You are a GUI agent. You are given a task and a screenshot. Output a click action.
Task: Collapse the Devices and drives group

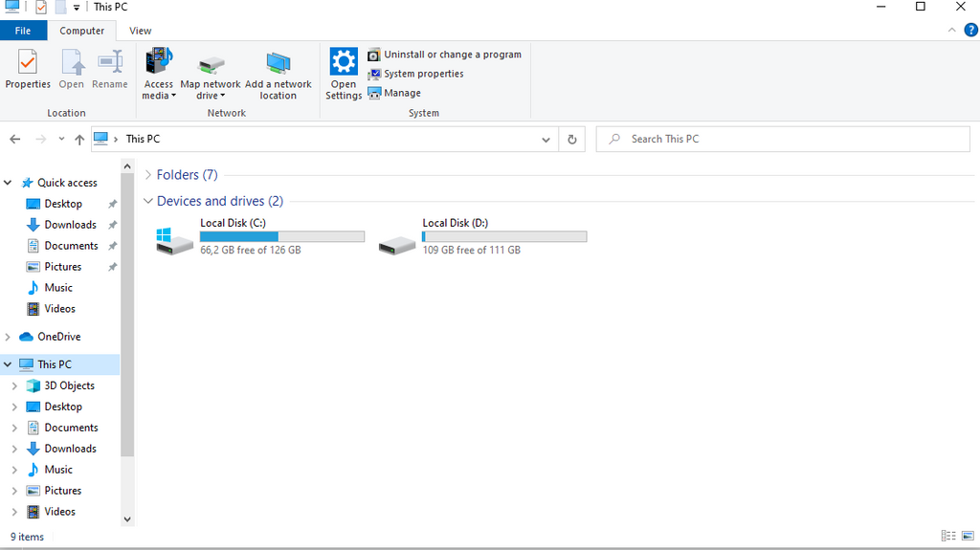148,201
